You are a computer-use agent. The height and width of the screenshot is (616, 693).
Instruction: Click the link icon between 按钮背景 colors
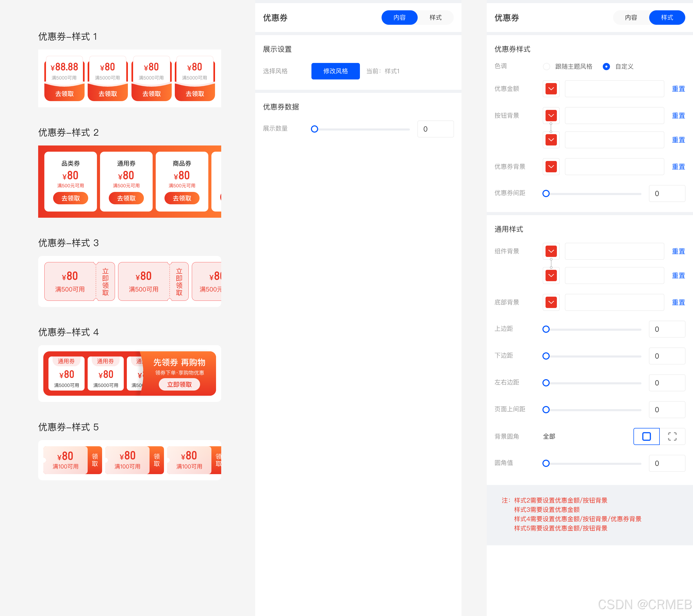click(x=551, y=127)
